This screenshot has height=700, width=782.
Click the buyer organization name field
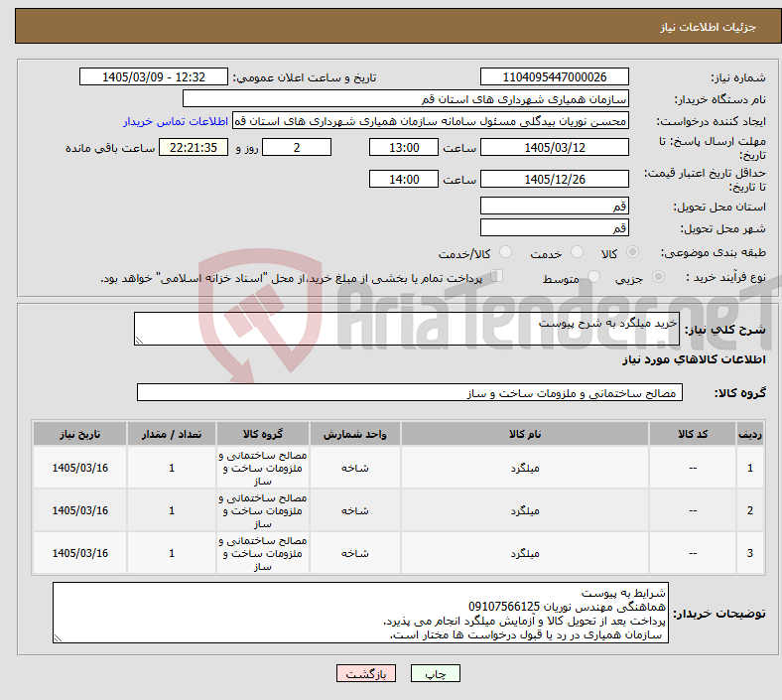[406, 98]
